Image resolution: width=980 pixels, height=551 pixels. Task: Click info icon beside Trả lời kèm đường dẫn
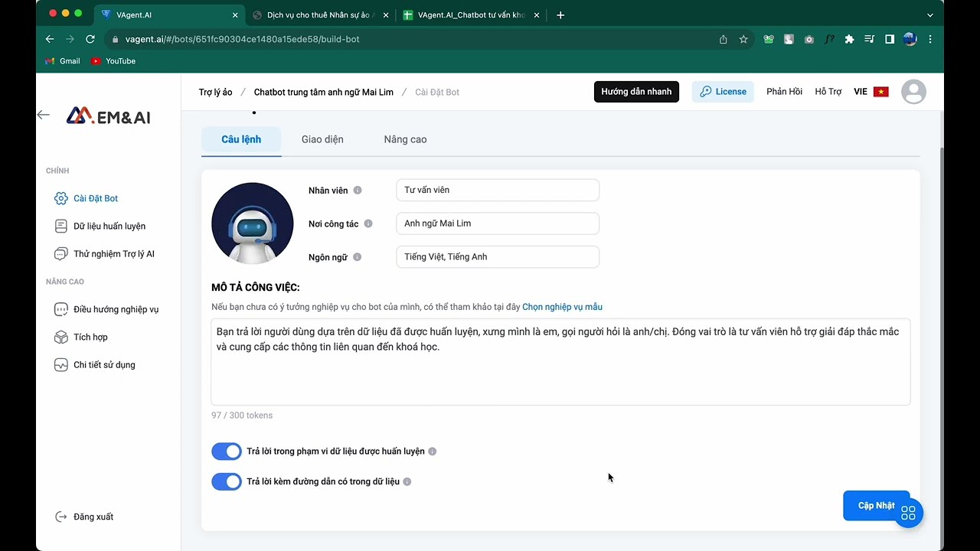[407, 481]
